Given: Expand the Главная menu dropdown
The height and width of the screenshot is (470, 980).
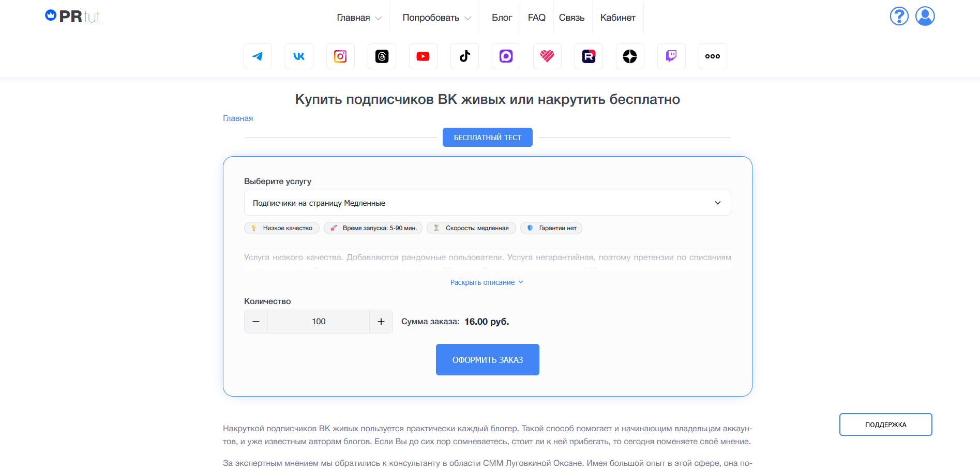Looking at the screenshot, I should (359, 18).
